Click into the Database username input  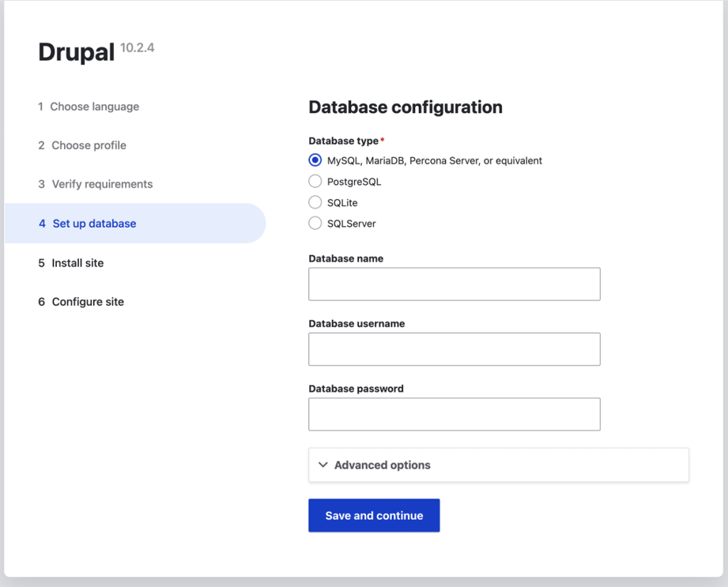[455, 349]
